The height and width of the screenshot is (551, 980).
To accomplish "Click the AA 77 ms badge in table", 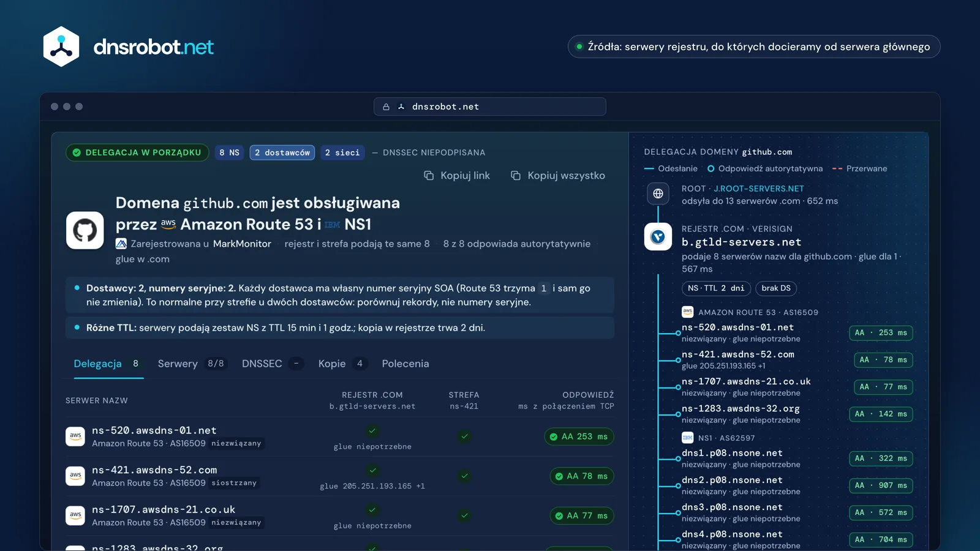I will [581, 515].
